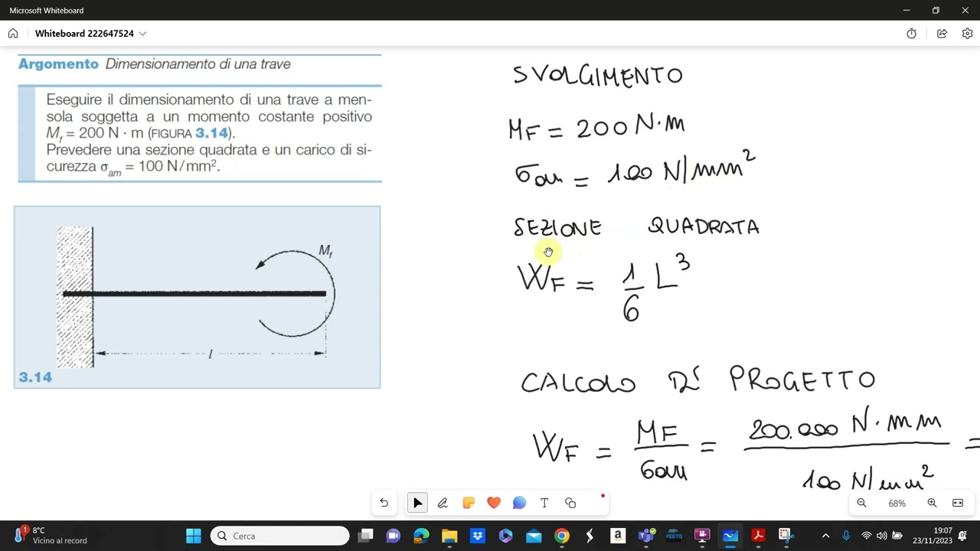Open the comments bubble tool

[519, 503]
